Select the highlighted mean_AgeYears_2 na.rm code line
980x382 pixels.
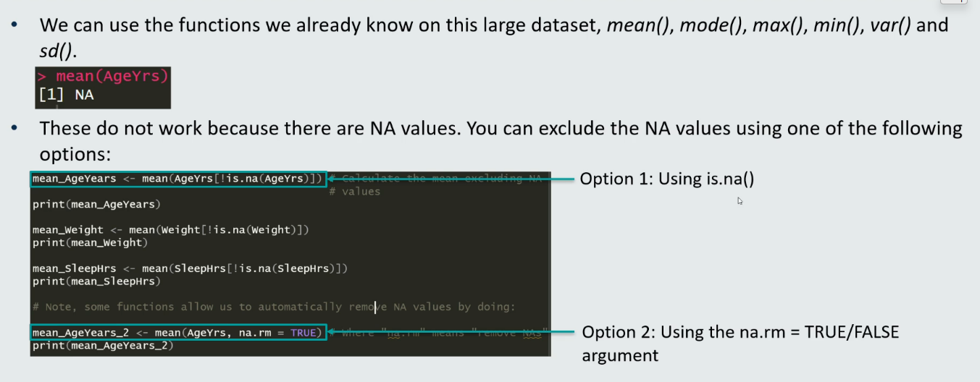177,333
